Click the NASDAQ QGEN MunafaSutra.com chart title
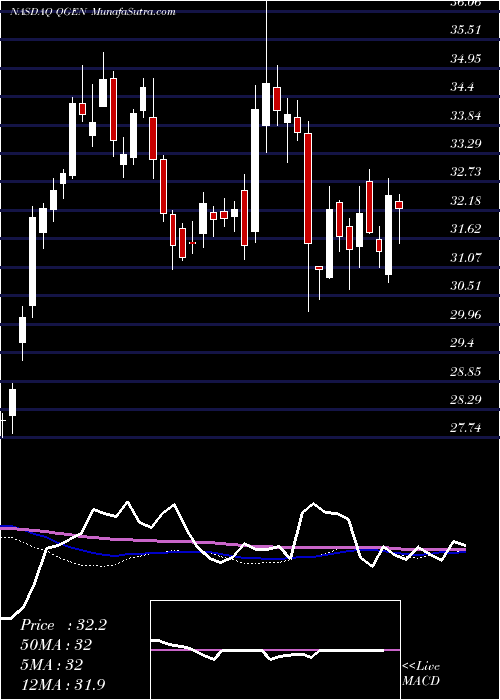This screenshot has width=500, height=700. tap(93, 12)
